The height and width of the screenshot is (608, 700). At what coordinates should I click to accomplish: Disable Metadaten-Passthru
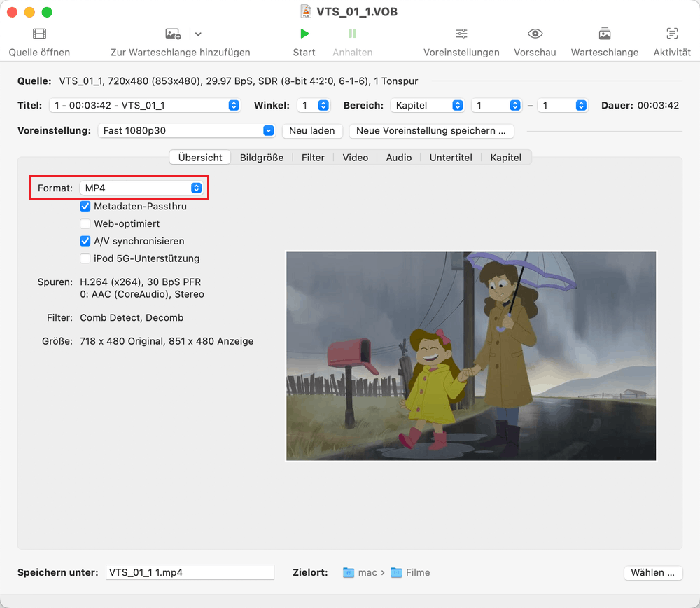[x=85, y=206]
